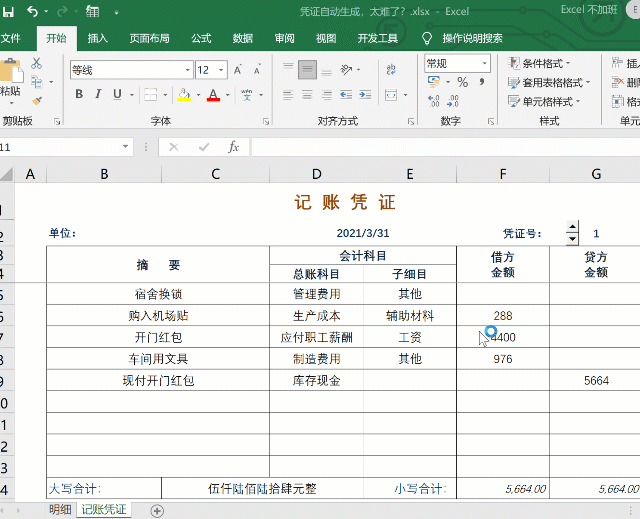Toggle bold formatting
Viewport: 640px width, 519px height.
tap(79, 95)
